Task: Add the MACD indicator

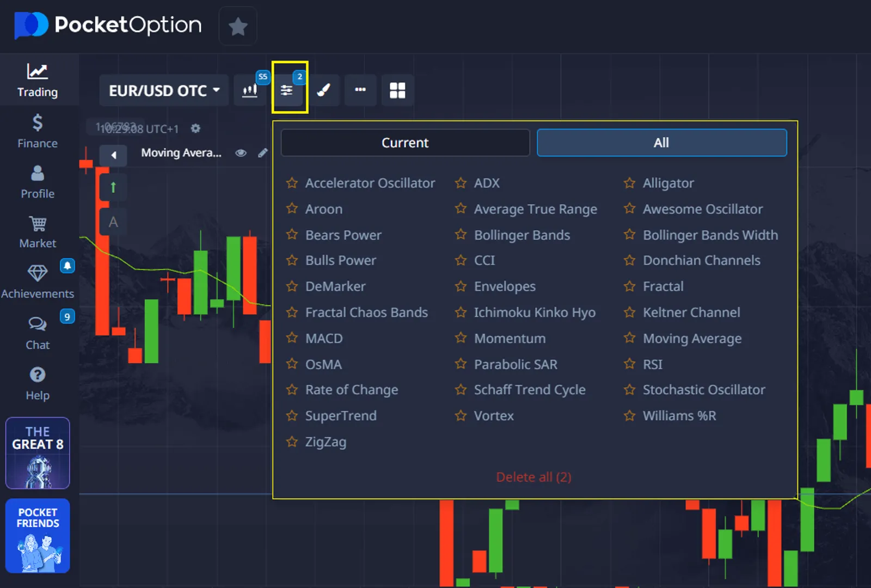Action: [x=324, y=339]
